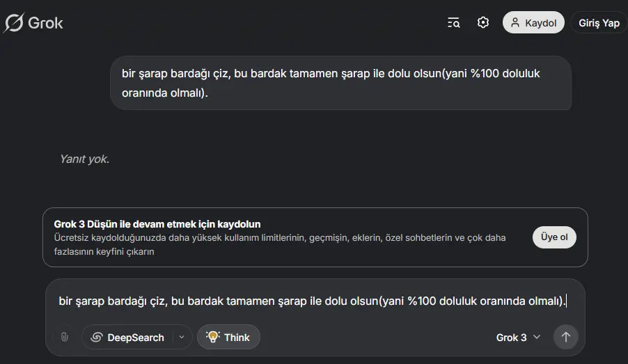Open the settings gear icon
This screenshot has width=628, height=364.
pos(483,22)
